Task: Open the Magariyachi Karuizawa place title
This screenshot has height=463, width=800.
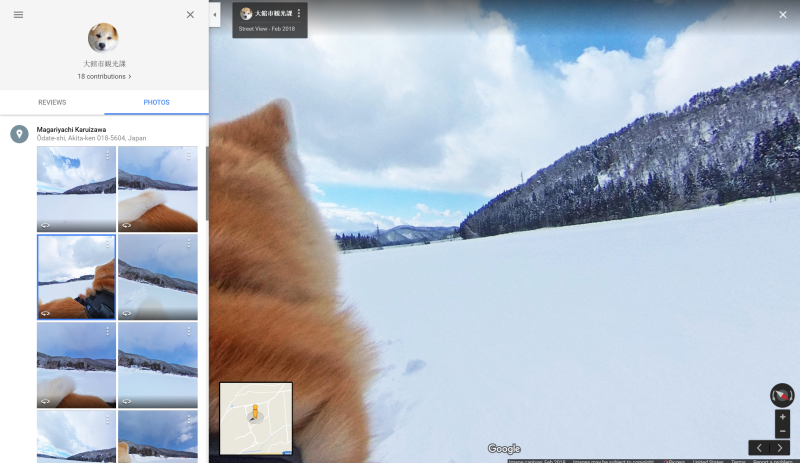Action: pyautogui.click(x=71, y=130)
